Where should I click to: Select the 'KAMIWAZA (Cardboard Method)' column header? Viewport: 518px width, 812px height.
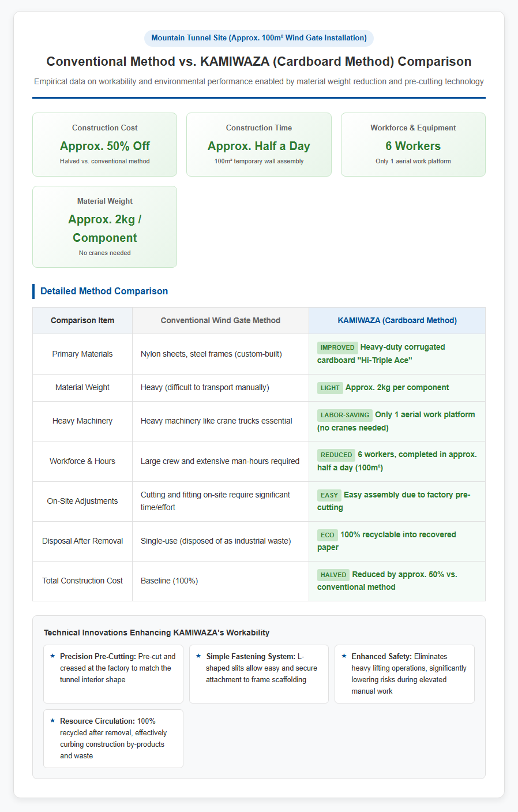tap(397, 320)
